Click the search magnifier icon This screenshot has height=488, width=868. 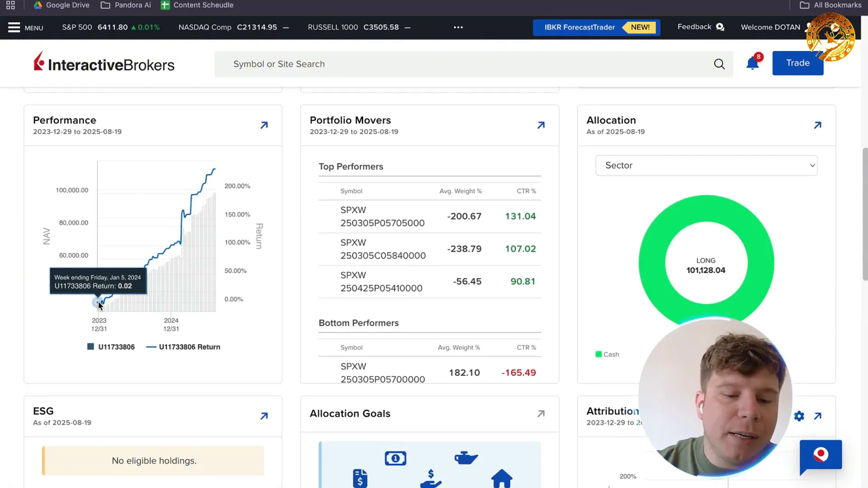coord(719,64)
